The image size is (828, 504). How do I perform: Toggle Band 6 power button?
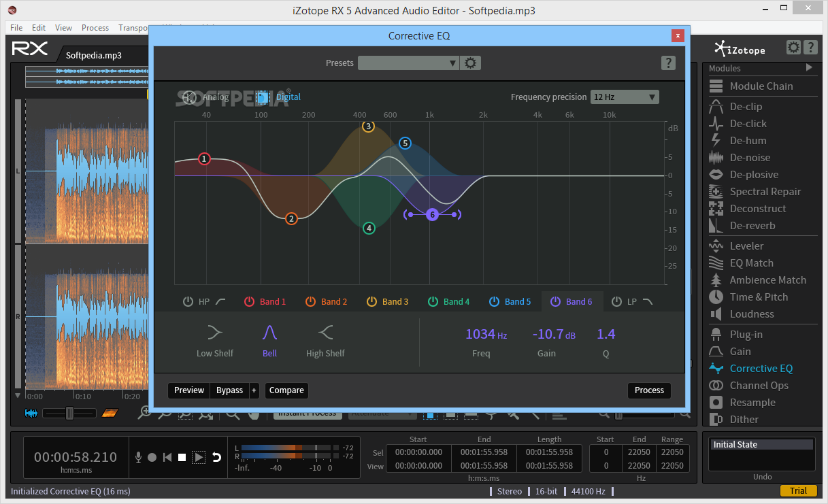[556, 301]
